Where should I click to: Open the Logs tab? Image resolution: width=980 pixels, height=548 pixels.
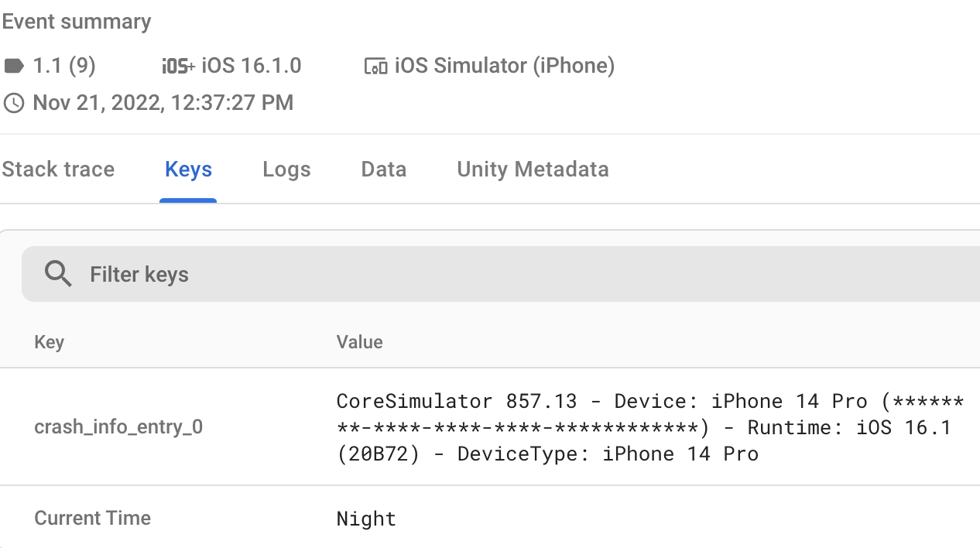coord(286,170)
